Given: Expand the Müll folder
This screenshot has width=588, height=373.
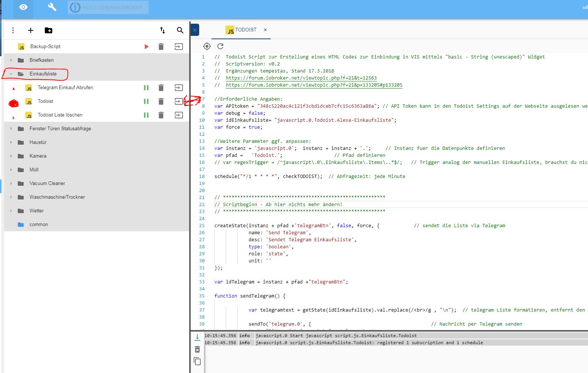Looking at the screenshot, I should [x=11, y=169].
